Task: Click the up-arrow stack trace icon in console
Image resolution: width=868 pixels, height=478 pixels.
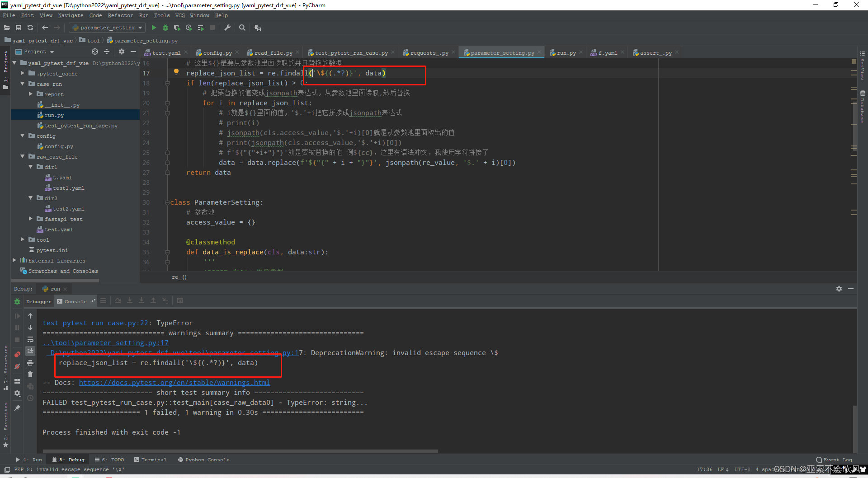Action: point(30,316)
